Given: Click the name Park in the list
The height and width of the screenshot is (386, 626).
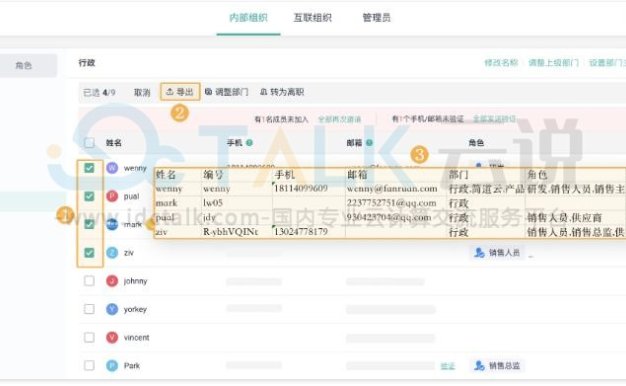Looking at the screenshot, I should tap(132, 366).
